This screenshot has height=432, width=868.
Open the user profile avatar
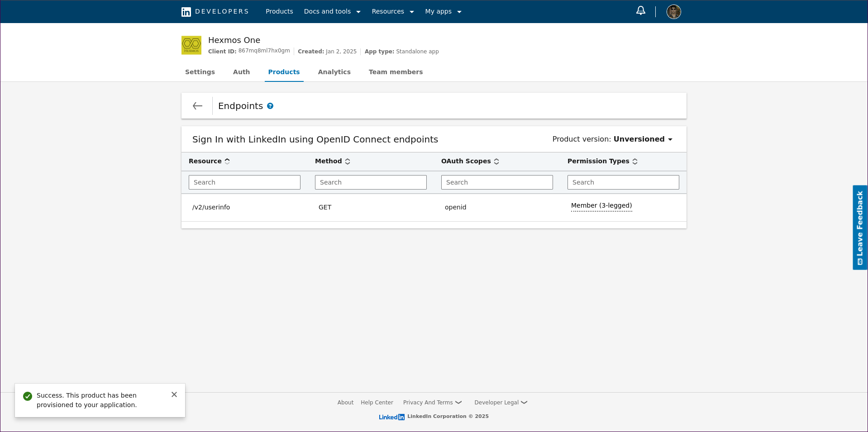(673, 12)
